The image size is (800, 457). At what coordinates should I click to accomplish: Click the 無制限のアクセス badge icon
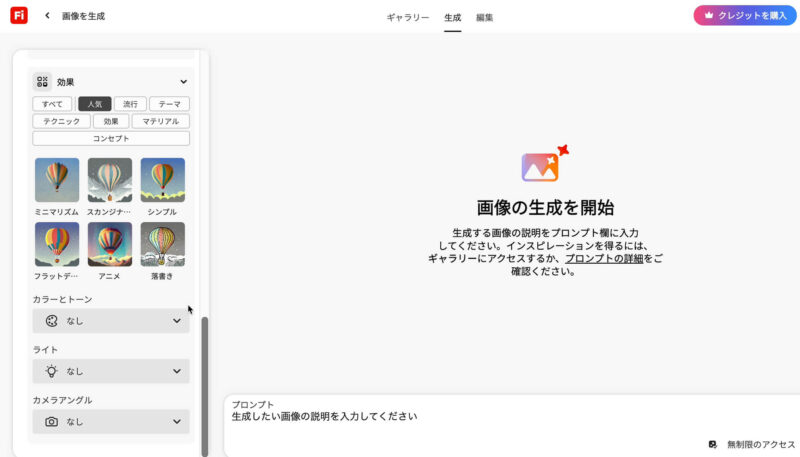point(713,445)
